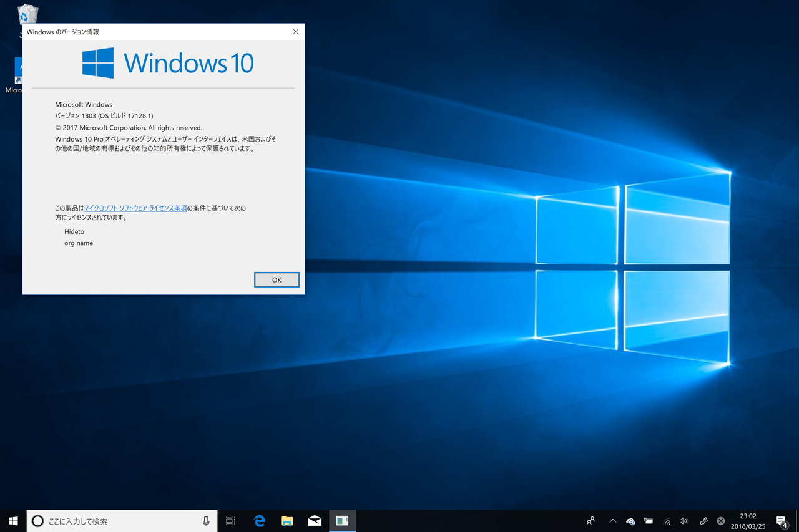Open the Mail app from the taskbar

314,521
